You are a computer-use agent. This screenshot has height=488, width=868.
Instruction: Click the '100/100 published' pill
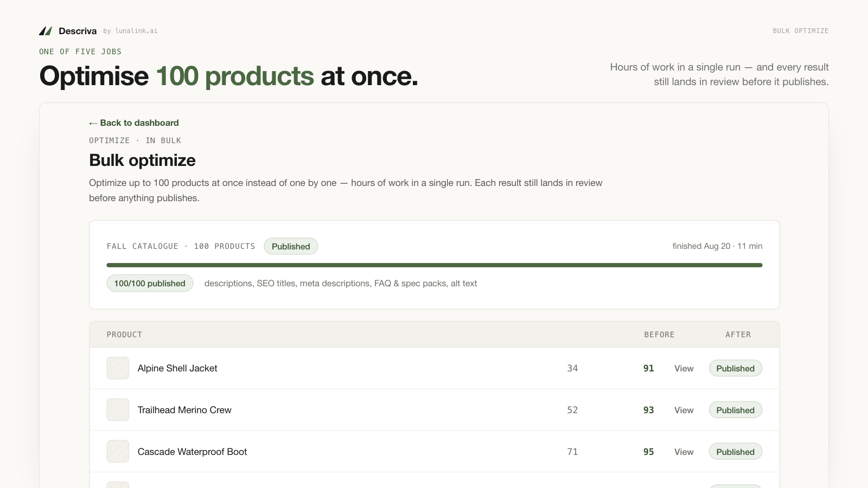[150, 283]
